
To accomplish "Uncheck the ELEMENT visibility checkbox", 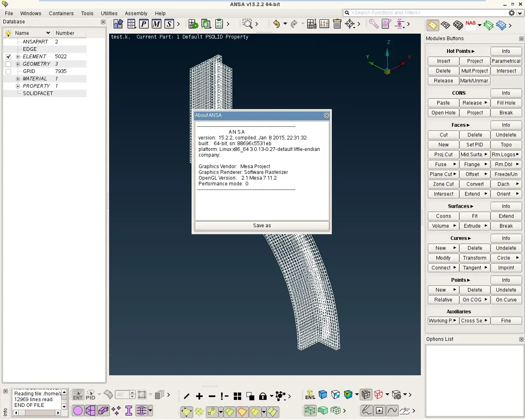I will pyautogui.click(x=8, y=57).
